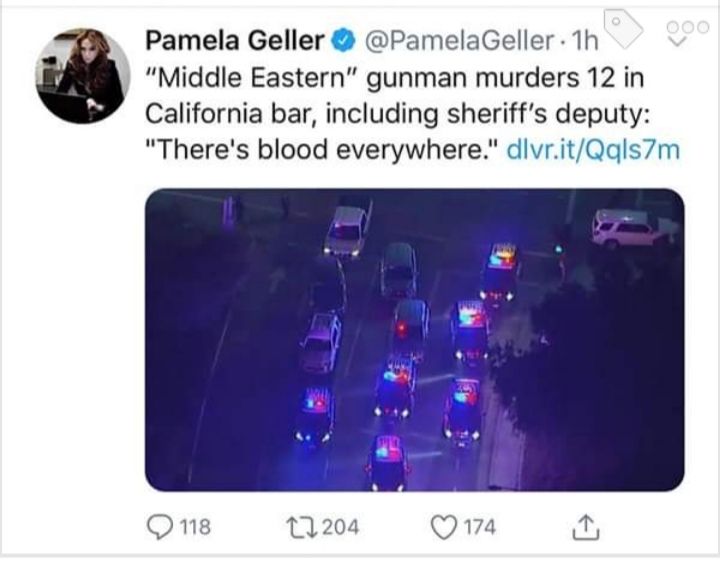
Task: Click the Pamela Geller display name
Action: click(235, 40)
